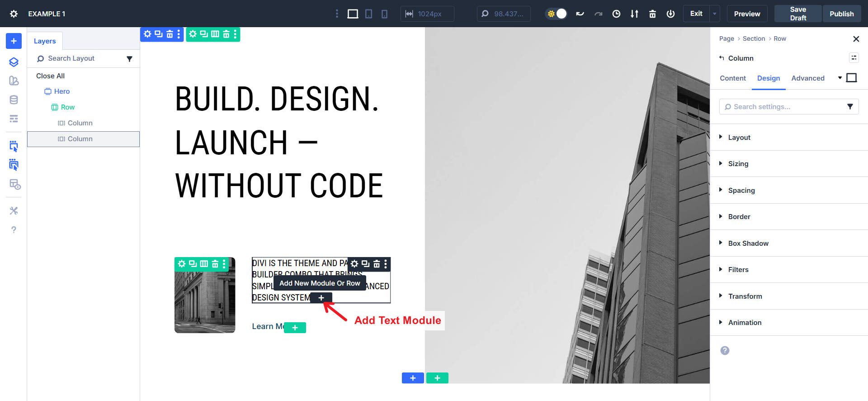868x401 pixels.
Task: Add new module with dark plus button
Action: pos(321,298)
